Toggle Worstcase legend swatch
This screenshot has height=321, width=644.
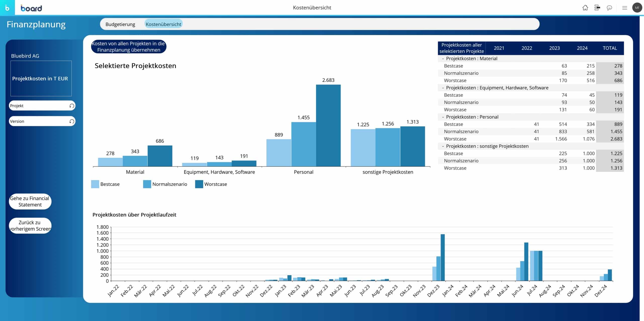(199, 184)
